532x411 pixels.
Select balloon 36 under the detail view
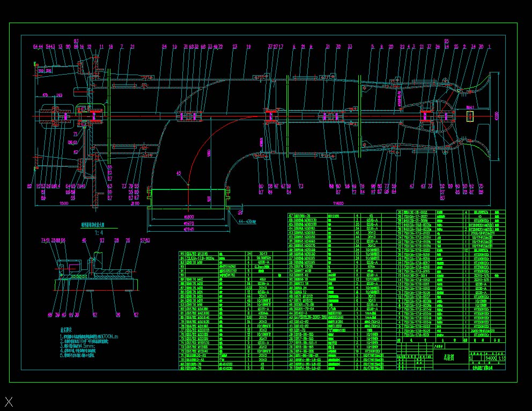click(x=118, y=314)
